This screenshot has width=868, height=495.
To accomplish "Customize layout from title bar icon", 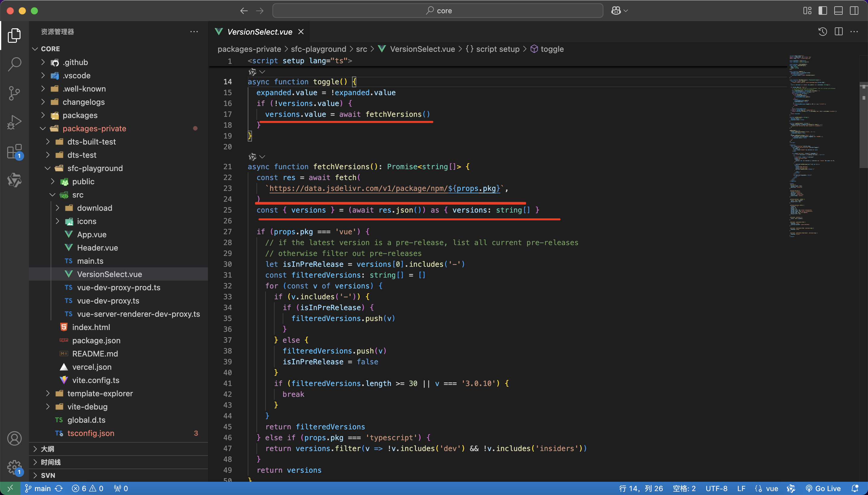I will 807,11.
